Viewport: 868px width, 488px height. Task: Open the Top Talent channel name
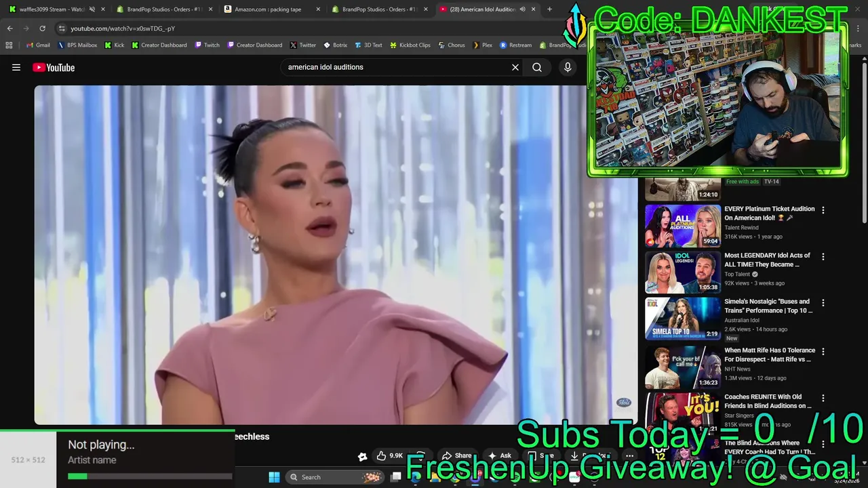point(737,274)
